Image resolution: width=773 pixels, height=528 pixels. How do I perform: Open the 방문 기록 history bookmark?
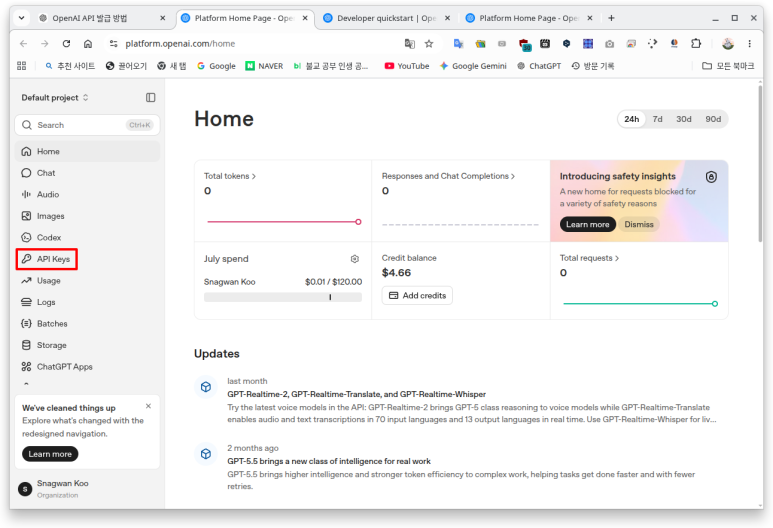593,66
